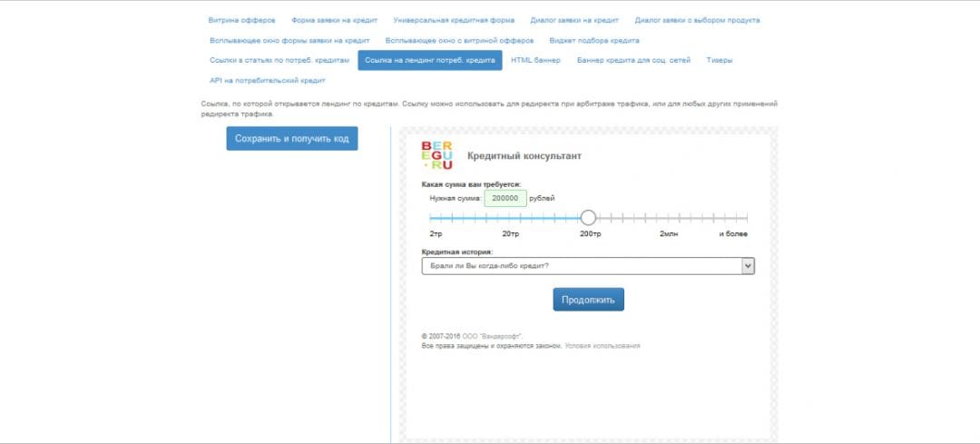Open Виджет подбора кредита tab
980x444 pixels.
point(593,40)
